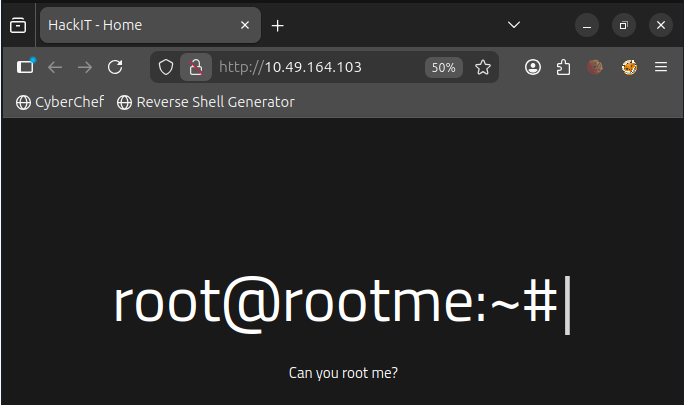Open the hamburger application menu
The height and width of the screenshot is (405, 684).
pyautogui.click(x=661, y=67)
